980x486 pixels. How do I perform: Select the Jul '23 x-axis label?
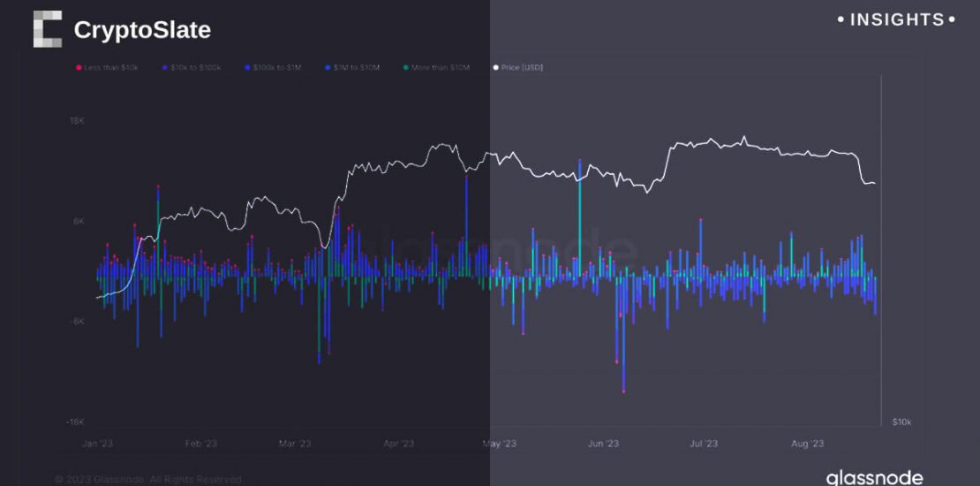click(703, 444)
